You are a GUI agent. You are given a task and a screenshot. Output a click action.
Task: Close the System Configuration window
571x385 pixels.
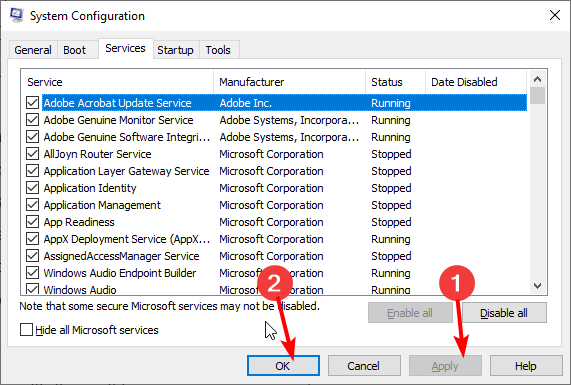tap(555, 15)
